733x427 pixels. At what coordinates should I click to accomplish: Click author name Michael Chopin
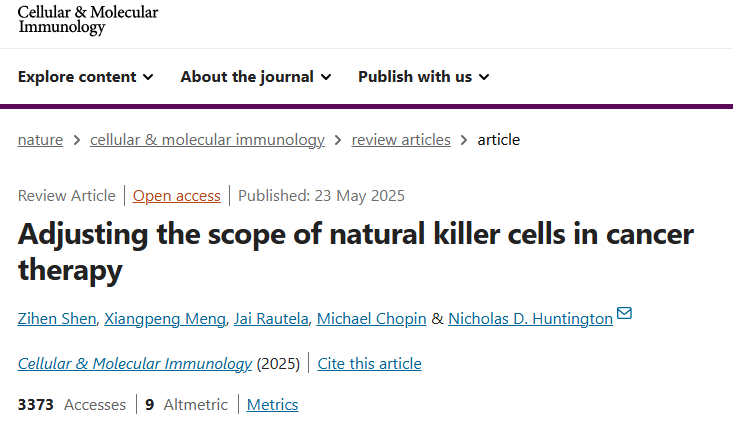pyautogui.click(x=370, y=319)
